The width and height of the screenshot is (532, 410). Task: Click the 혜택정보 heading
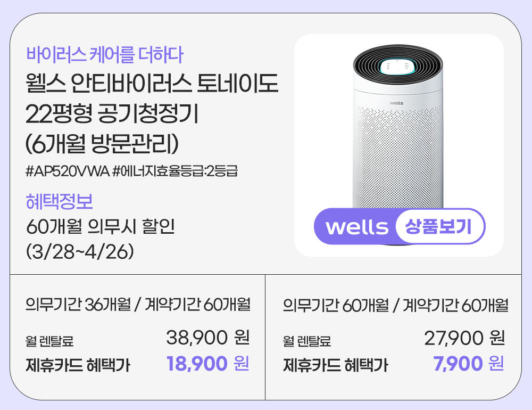point(60,202)
